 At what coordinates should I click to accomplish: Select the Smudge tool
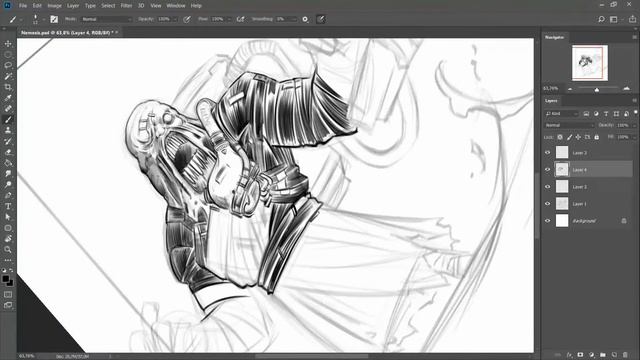tap(8, 174)
